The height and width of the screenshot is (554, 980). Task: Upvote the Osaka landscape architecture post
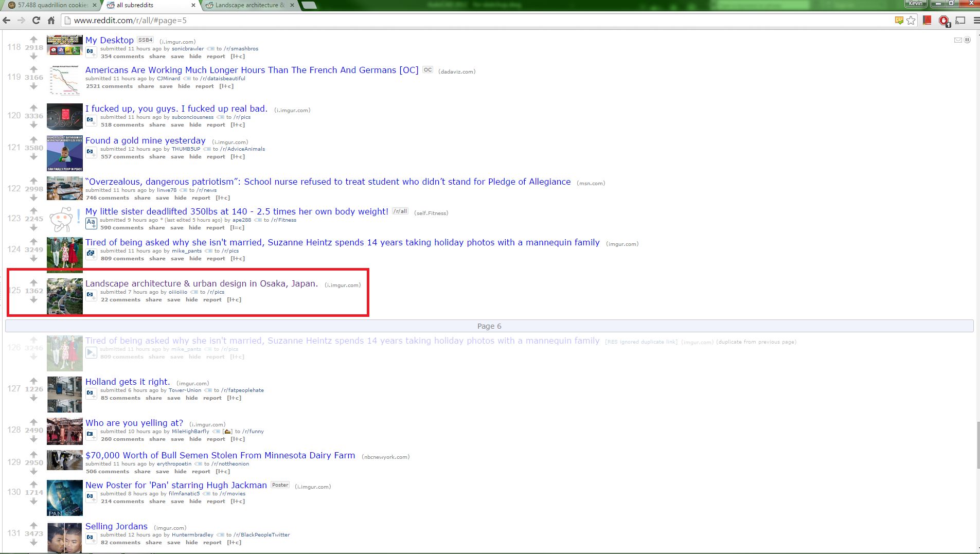(x=33, y=282)
